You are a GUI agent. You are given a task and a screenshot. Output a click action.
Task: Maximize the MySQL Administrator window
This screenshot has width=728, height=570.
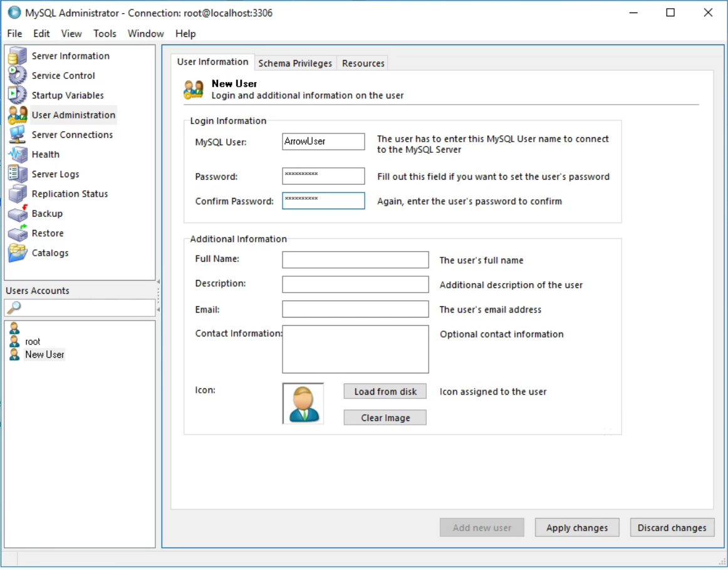click(x=670, y=13)
